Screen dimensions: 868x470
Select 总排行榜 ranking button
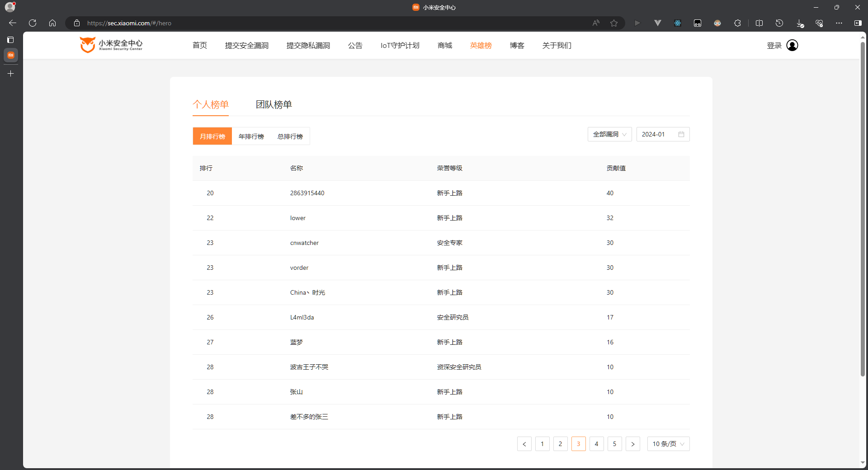290,136
